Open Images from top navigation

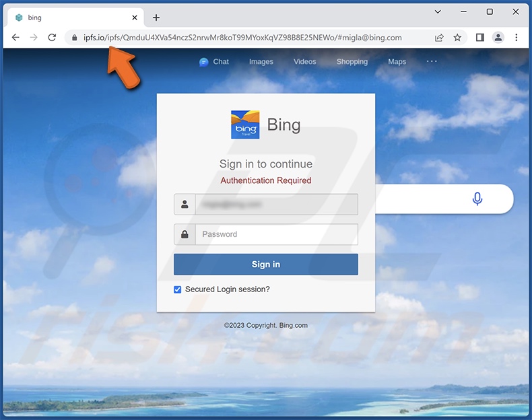pos(261,62)
